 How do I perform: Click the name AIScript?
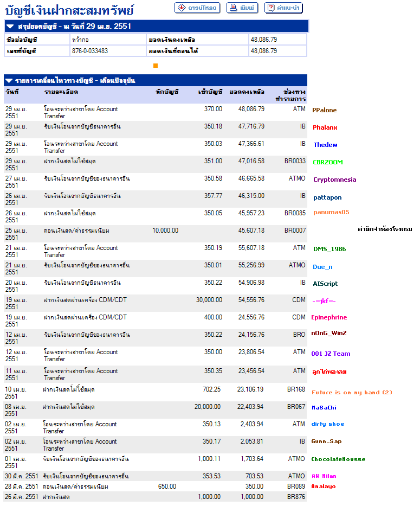pyautogui.click(x=325, y=284)
